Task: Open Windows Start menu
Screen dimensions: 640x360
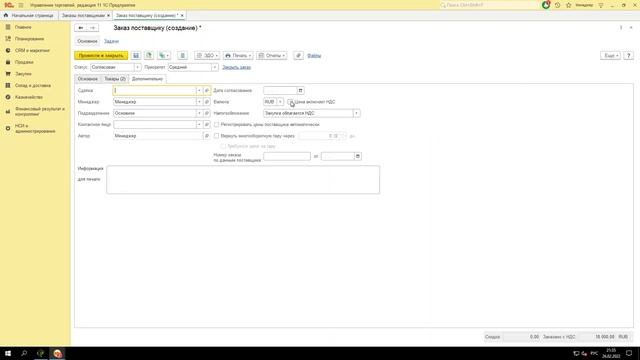Action: [8, 353]
